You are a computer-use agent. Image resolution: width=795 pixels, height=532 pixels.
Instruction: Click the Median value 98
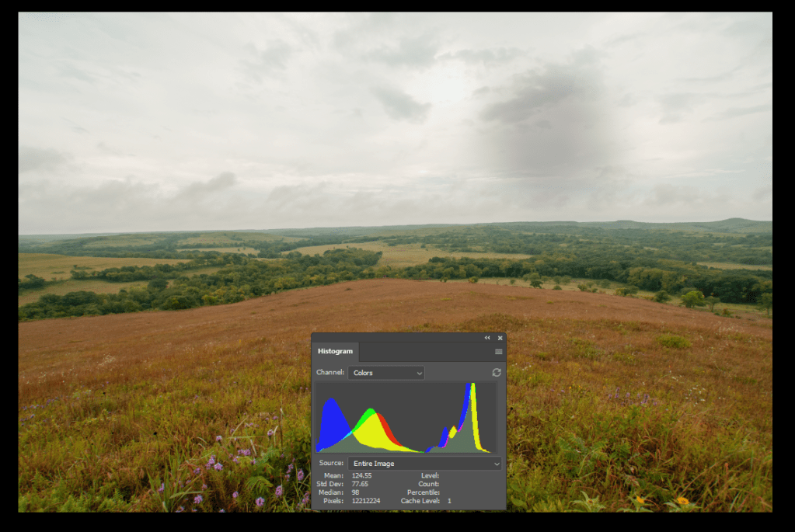click(x=356, y=492)
